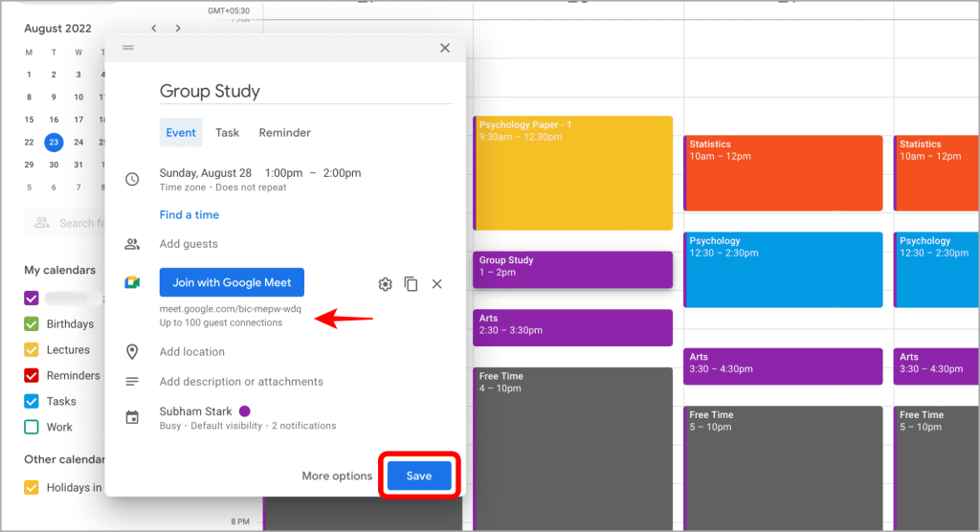Open More options
This screenshot has width=980, height=532.
[337, 476]
